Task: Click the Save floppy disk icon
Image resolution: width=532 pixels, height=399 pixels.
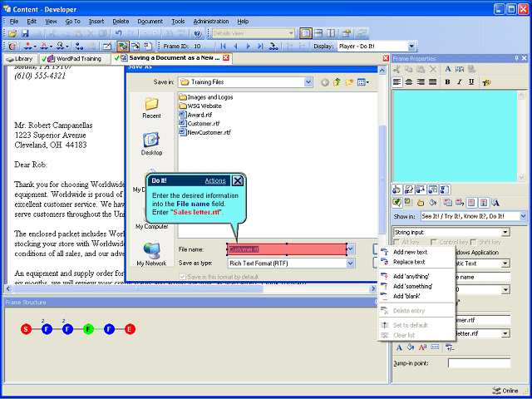Action: (x=25, y=33)
